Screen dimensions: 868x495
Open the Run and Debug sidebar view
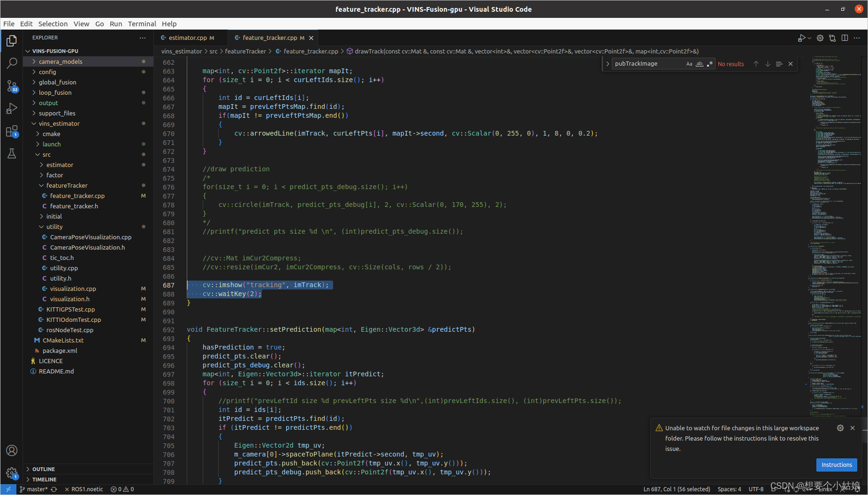point(12,108)
